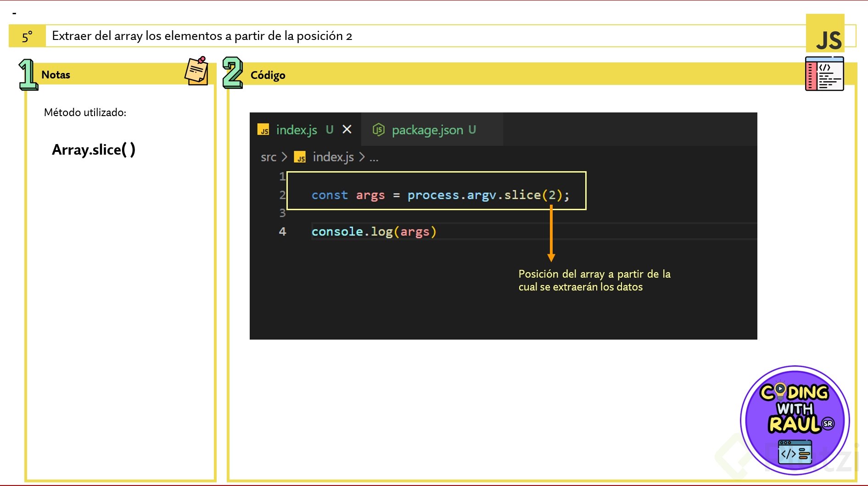
Task: Click the sticky note icon in Notas
Action: (x=196, y=71)
